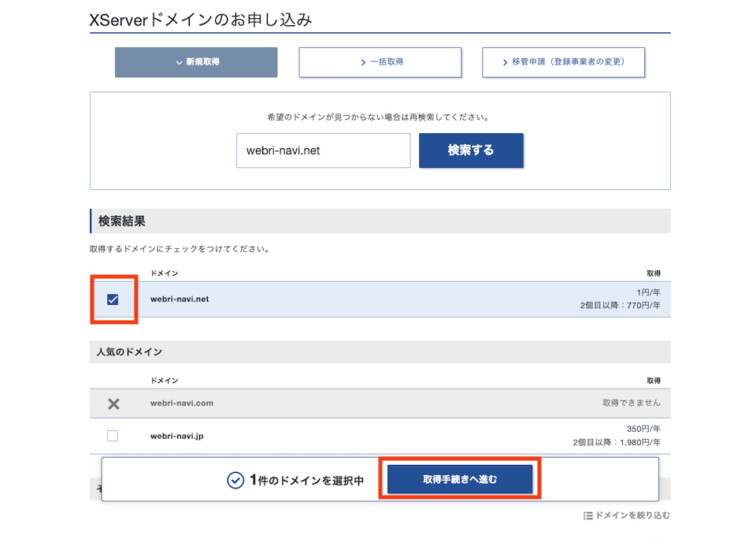Image resolution: width=756 pixels, height=539 pixels.
Task: Click the 1件のドメインを選択中 text
Action: [x=306, y=480]
